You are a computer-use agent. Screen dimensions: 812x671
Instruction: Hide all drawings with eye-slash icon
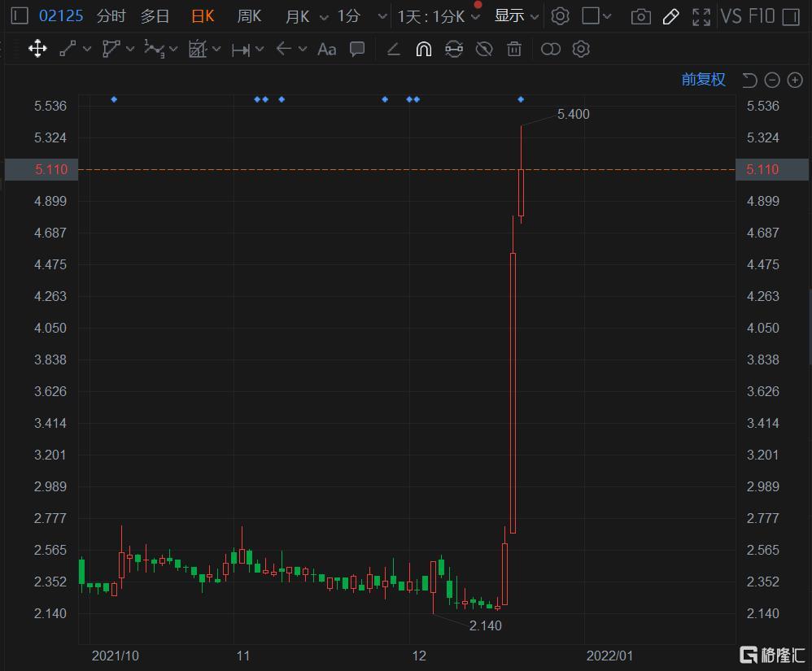[484, 49]
